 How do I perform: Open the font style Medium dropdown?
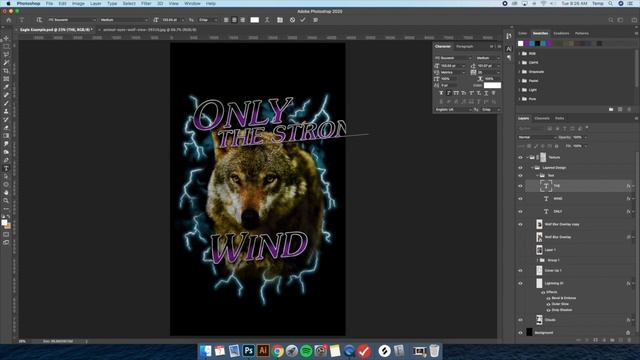124,20
